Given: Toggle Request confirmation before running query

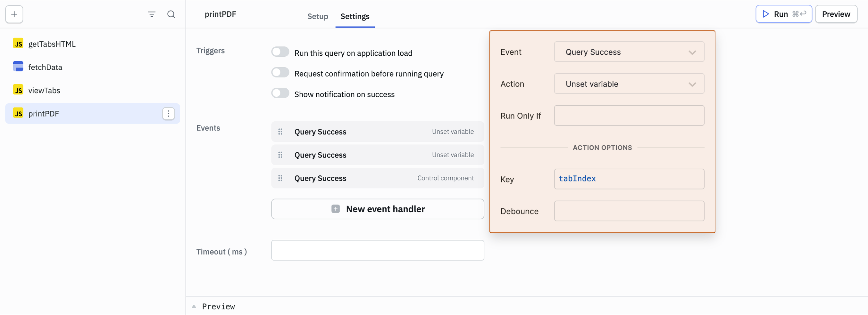Looking at the screenshot, I should coord(280,73).
